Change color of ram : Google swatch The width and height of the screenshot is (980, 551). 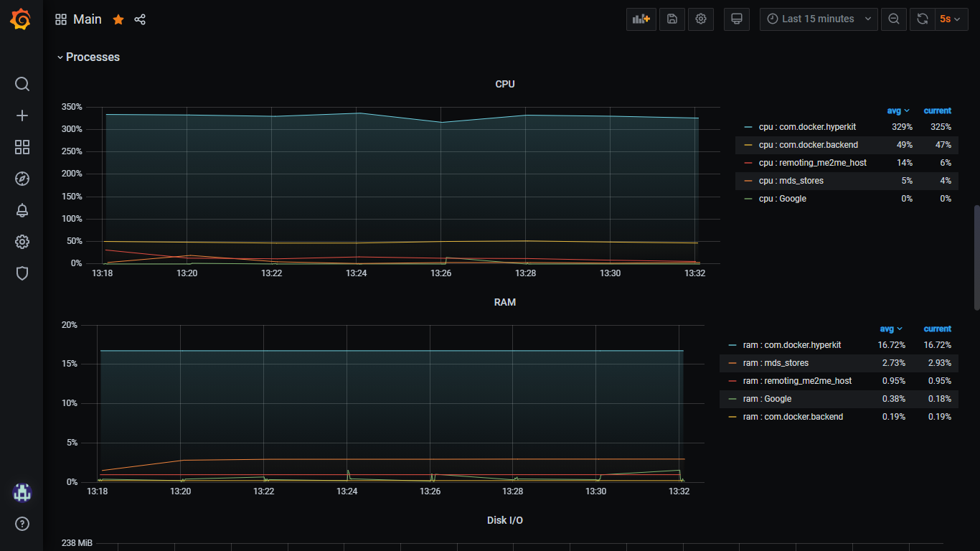[x=732, y=399]
